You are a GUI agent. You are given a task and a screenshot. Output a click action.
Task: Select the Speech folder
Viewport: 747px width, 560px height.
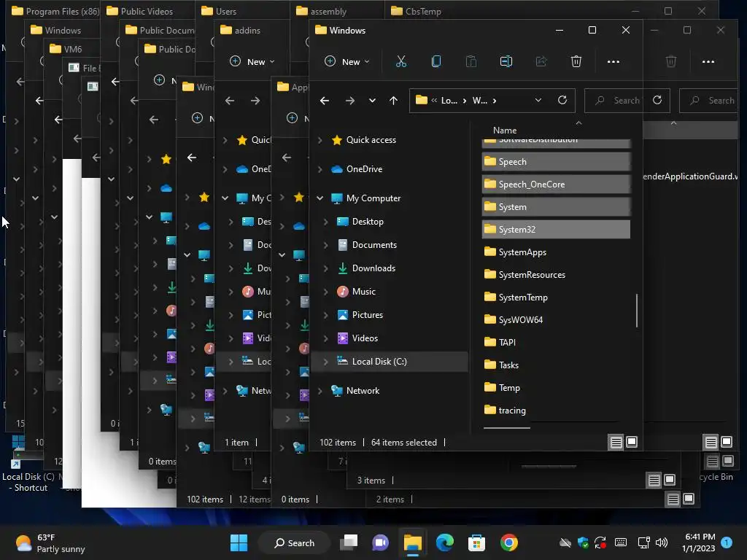click(556, 162)
